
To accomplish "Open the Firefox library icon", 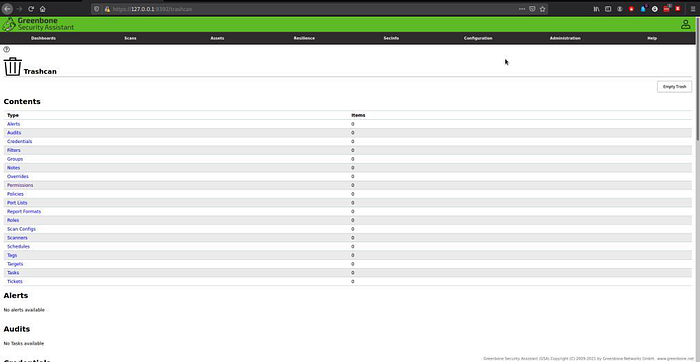I will [596, 9].
